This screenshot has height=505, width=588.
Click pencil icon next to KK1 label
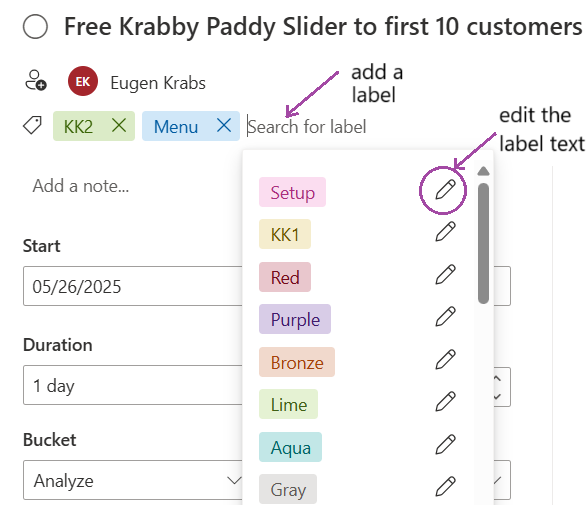pos(445,231)
